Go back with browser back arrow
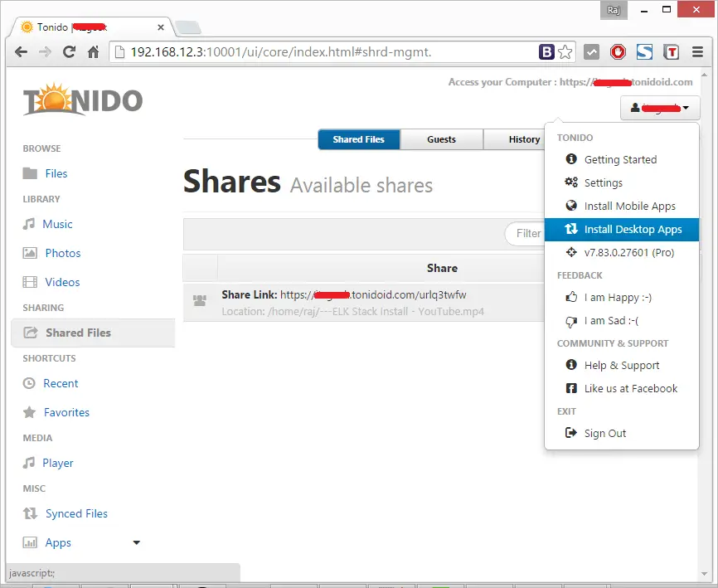This screenshot has height=588, width=718. 21,51
